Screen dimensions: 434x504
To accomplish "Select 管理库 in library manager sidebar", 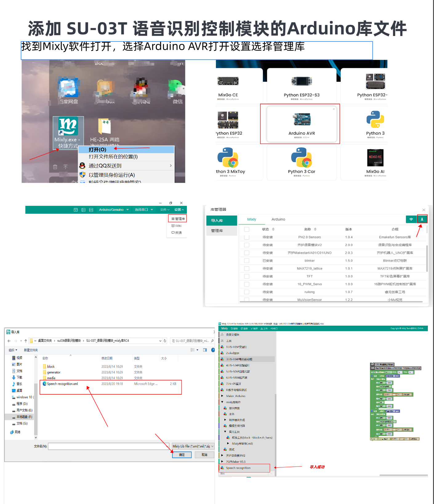I will click(222, 231).
